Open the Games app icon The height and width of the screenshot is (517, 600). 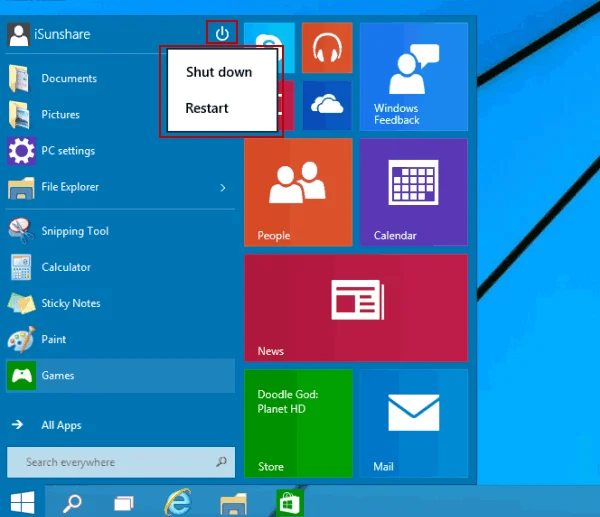point(21,375)
